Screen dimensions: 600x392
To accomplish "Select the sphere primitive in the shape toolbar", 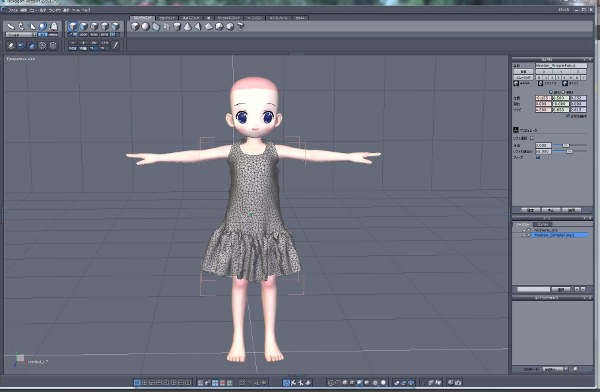I will (x=145, y=26).
